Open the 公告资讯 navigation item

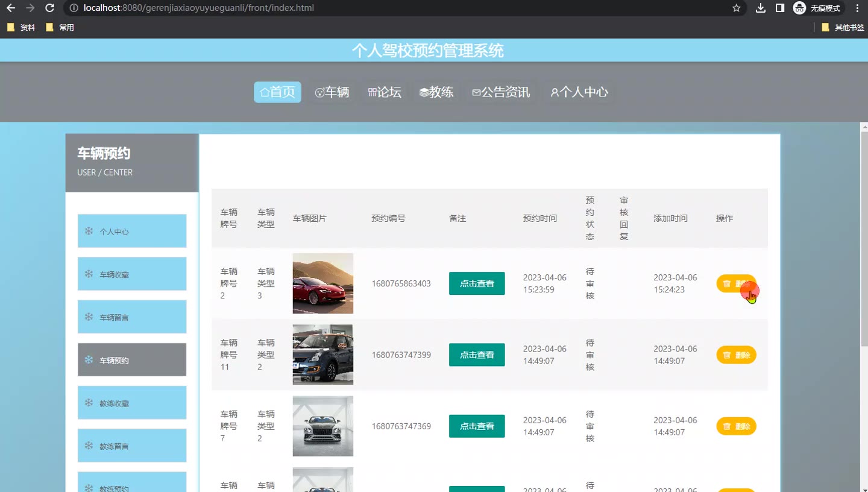click(501, 92)
